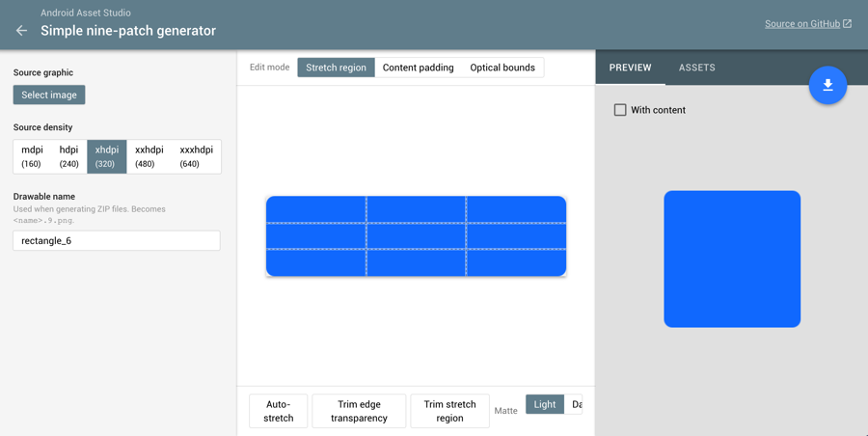
Task: Click the blue rectangle in the stretch editor
Action: 416,236
